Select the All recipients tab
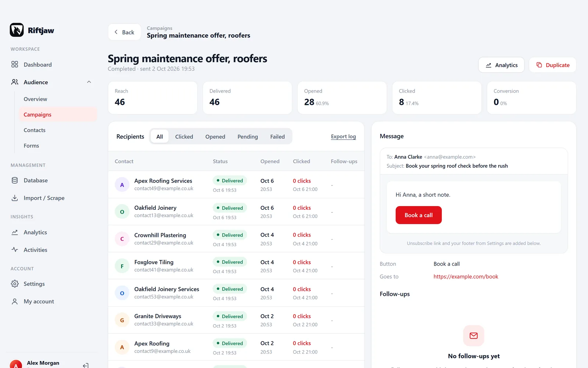Viewport: 588px width, 368px height. point(159,137)
